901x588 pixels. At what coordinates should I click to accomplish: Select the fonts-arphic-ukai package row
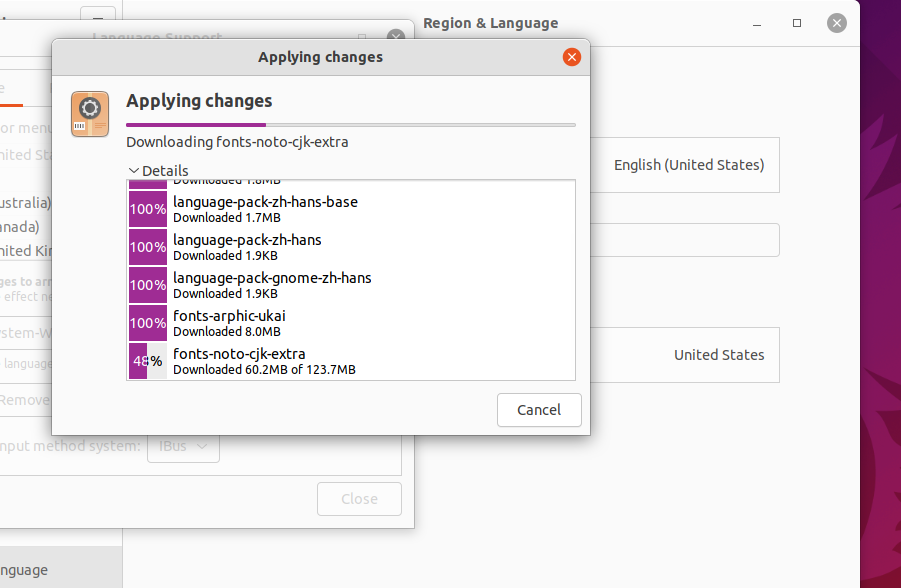[x=351, y=323]
